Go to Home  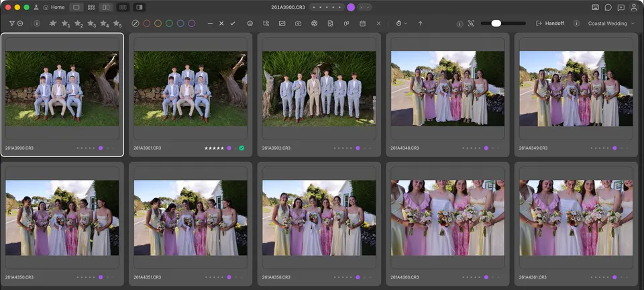54,7
